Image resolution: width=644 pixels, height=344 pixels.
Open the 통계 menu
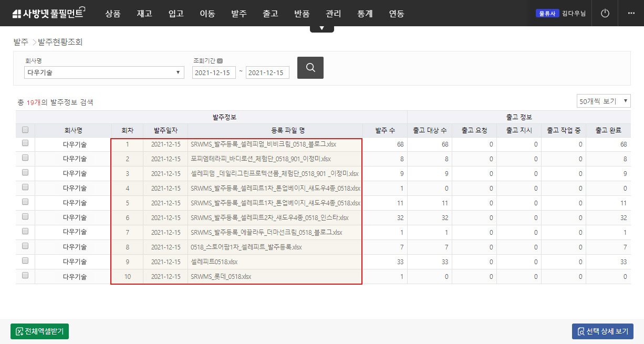point(365,14)
